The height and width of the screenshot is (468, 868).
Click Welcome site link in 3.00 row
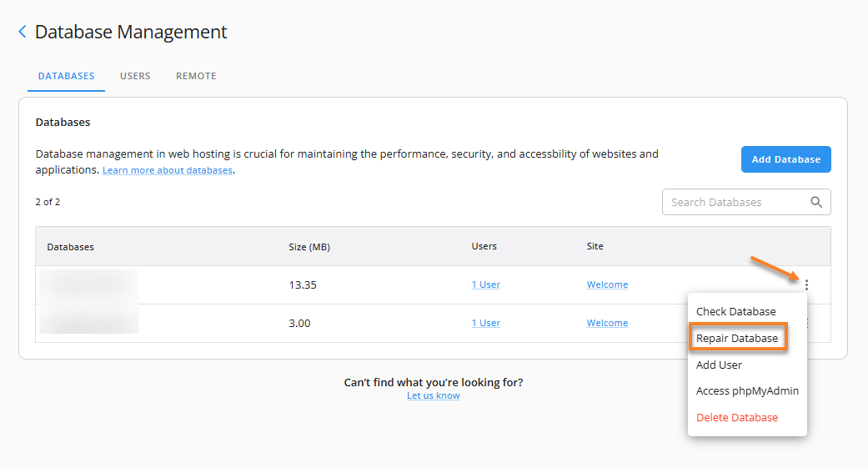(607, 323)
